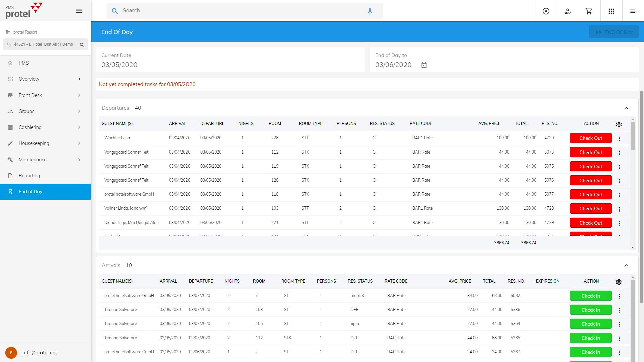Click the user signature icon in top bar
The image size is (644, 362).
pos(568,11)
